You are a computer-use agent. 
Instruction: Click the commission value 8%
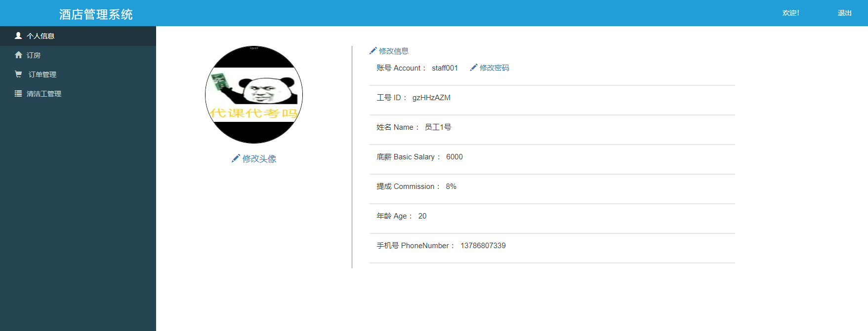tap(451, 186)
